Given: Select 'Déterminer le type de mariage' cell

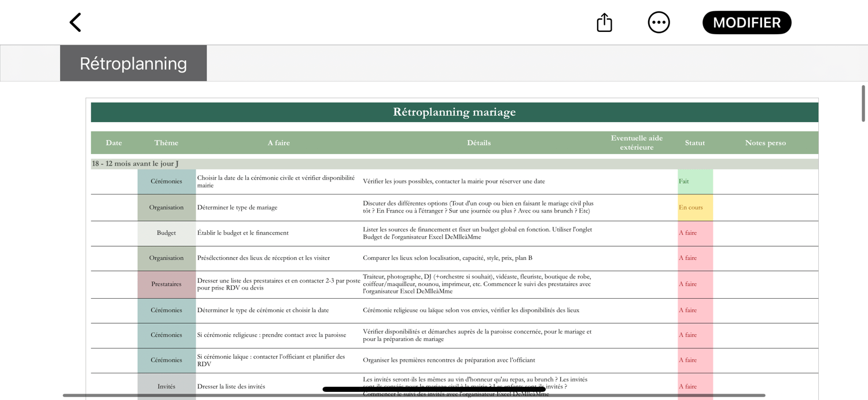Looking at the screenshot, I should 278,207.
